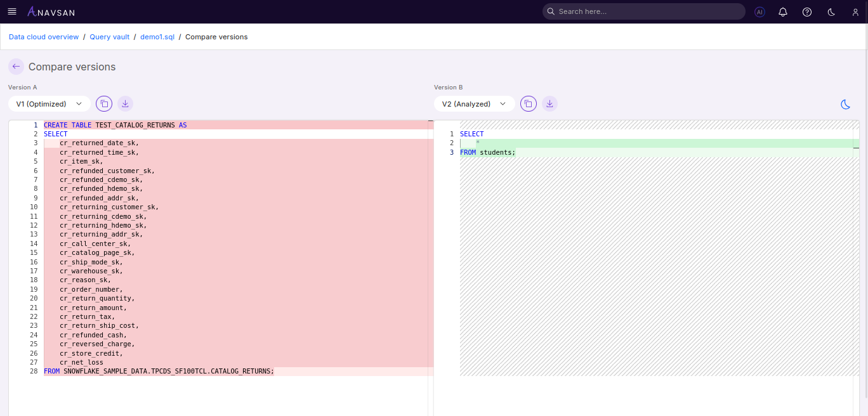Copy the Version B code snippet
The image size is (868, 416).
tap(529, 103)
